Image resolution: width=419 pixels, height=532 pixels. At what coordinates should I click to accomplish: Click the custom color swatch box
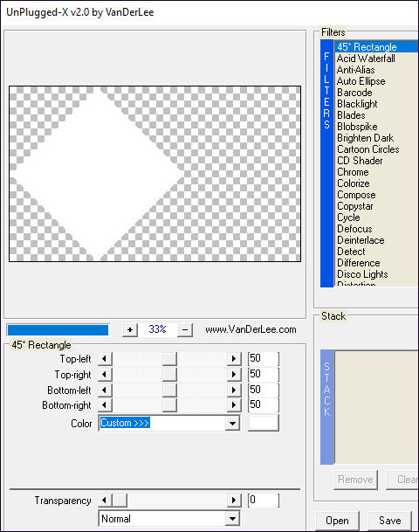coord(264,423)
